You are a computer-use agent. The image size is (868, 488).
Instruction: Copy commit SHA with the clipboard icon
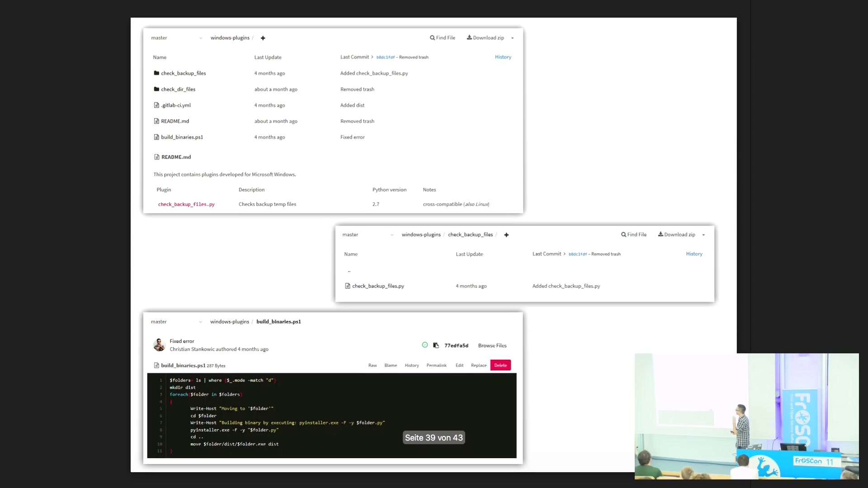click(x=436, y=346)
